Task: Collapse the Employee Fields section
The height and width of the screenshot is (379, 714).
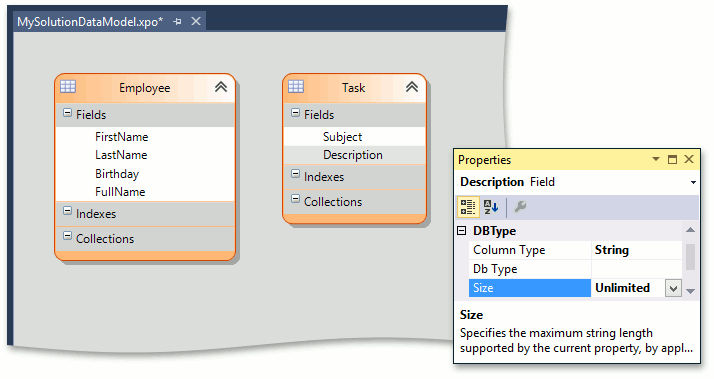Action: pyautogui.click(x=67, y=113)
